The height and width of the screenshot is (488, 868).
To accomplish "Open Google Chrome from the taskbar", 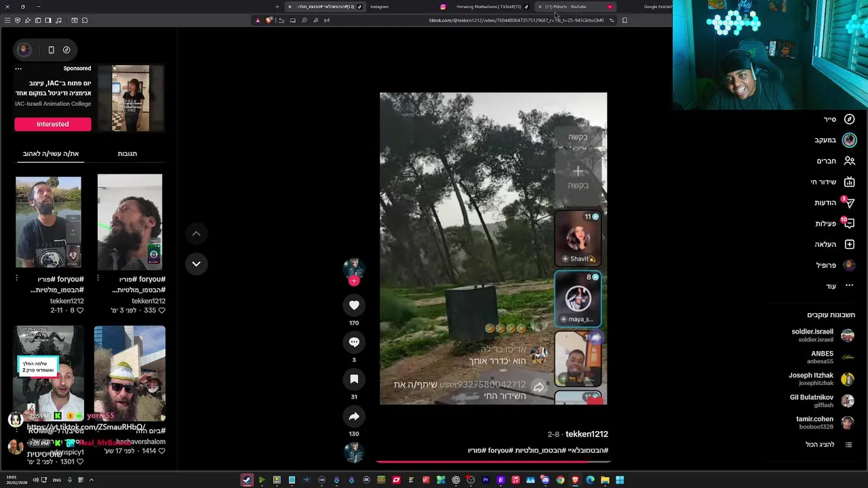I will tap(560, 480).
